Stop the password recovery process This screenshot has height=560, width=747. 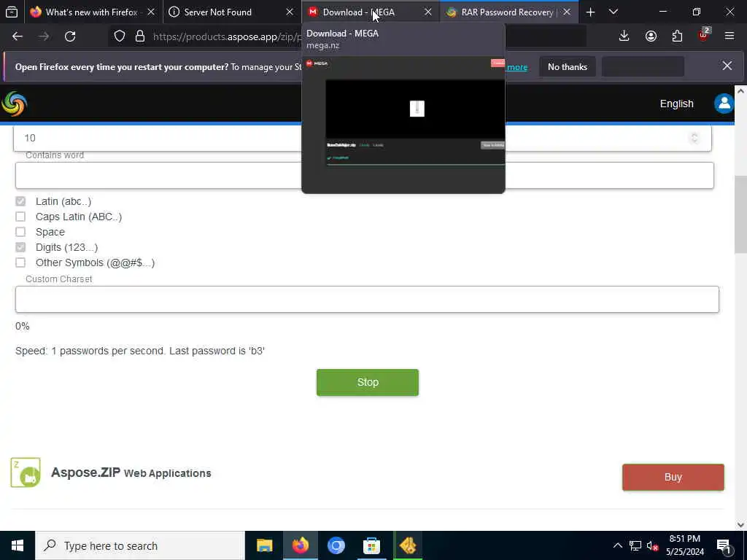[x=368, y=382]
